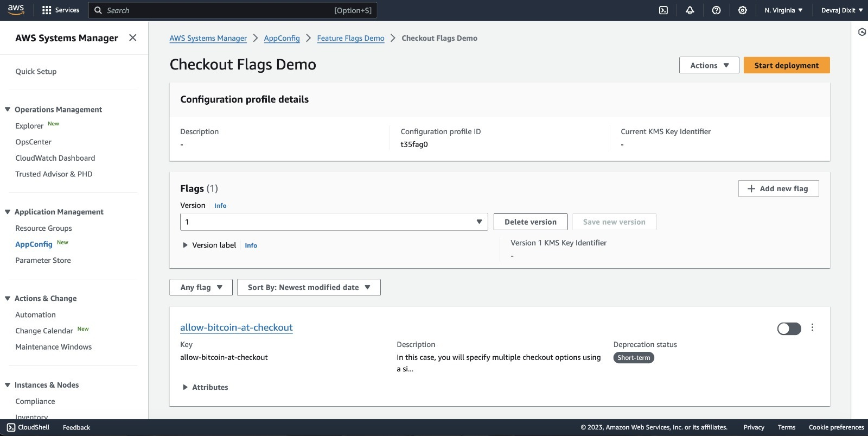This screenshot has height=436, width=868.
Task: Go to Feature Flags Demo breadcrumb
Action: (x=350, y=38)
